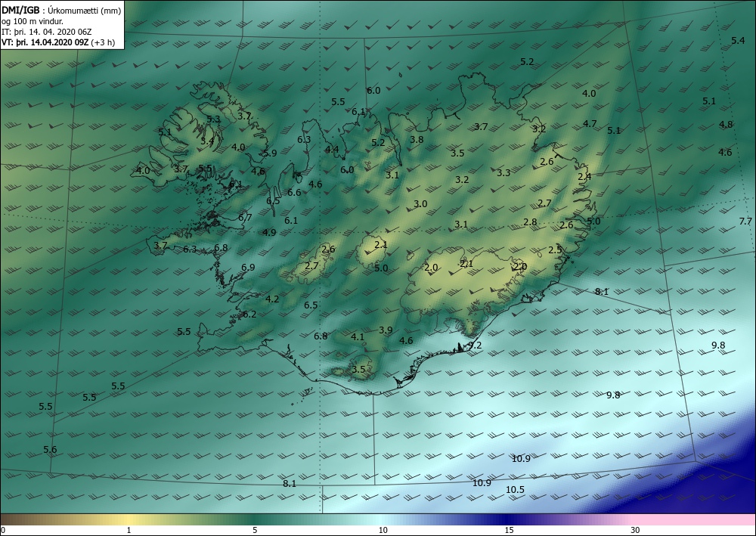Click the 3.9 value in the south
Screen dimensions: 756x536
(386, 330)
